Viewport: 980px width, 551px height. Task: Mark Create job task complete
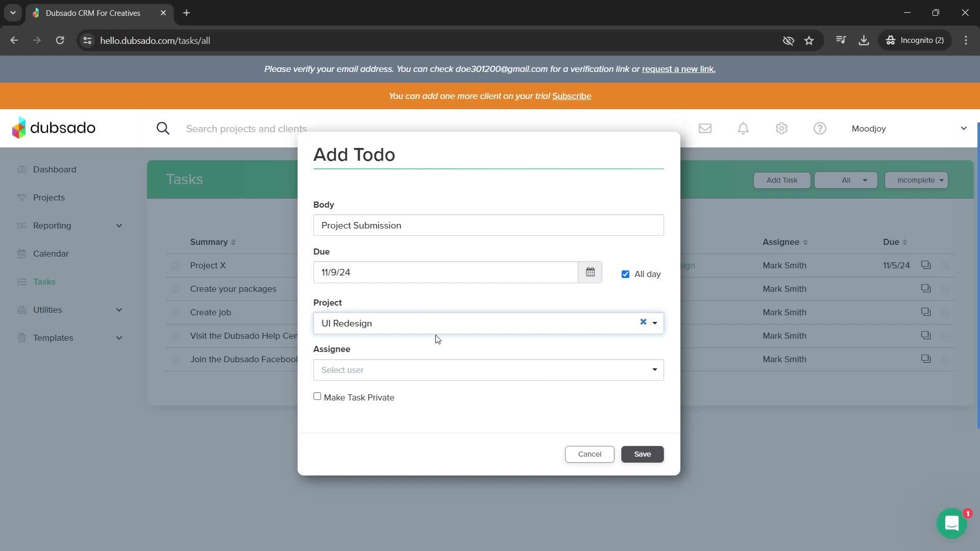point(176,313)
